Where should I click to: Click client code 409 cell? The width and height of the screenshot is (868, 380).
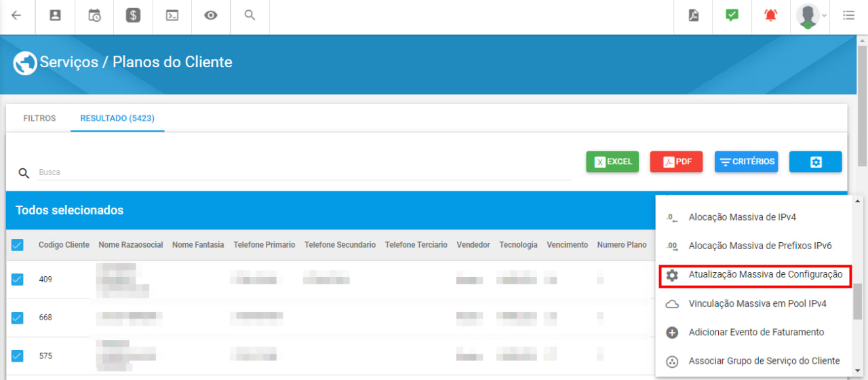(45, 280)
